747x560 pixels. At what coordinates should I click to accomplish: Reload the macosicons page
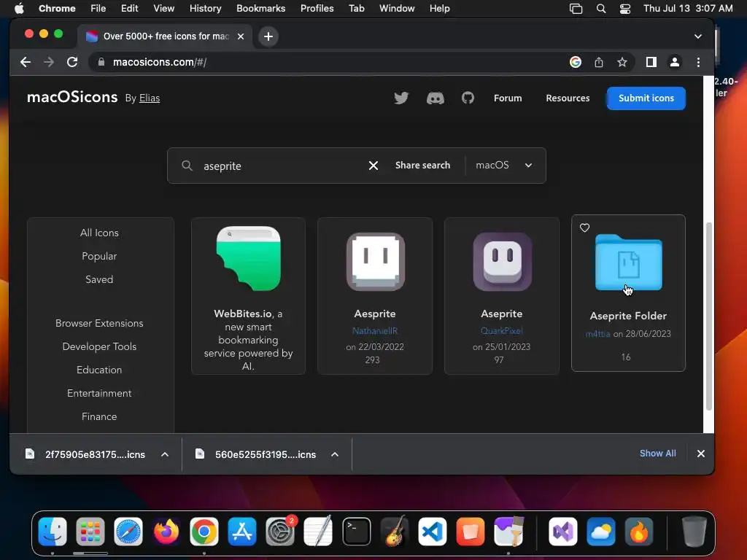pos(72,62)
